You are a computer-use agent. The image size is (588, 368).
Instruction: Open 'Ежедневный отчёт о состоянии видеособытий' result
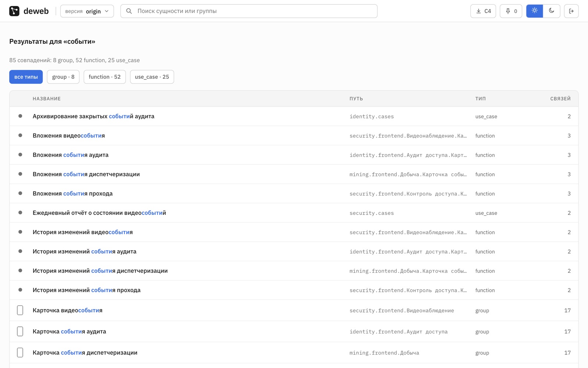tap(294, 213)
